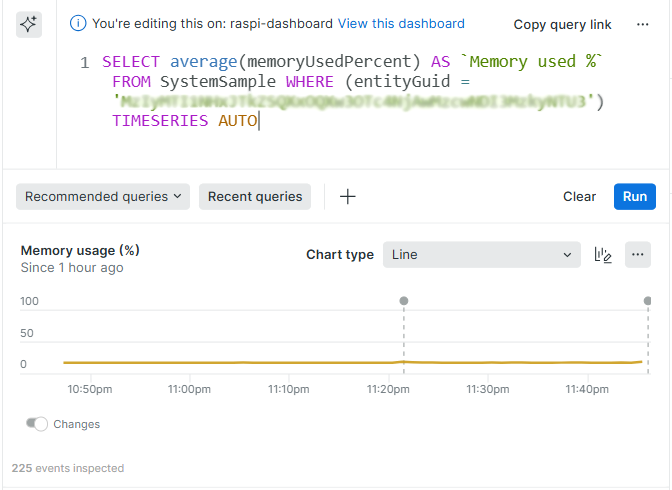The image size is (672, 490).
Task: Add a new query with plus icon
Action: 348,197
